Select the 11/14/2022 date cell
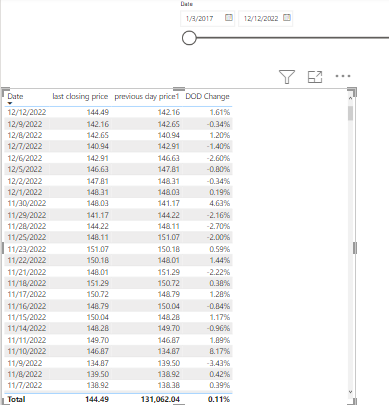The width and height of the screenshot is (389, 405). [27, 328]
